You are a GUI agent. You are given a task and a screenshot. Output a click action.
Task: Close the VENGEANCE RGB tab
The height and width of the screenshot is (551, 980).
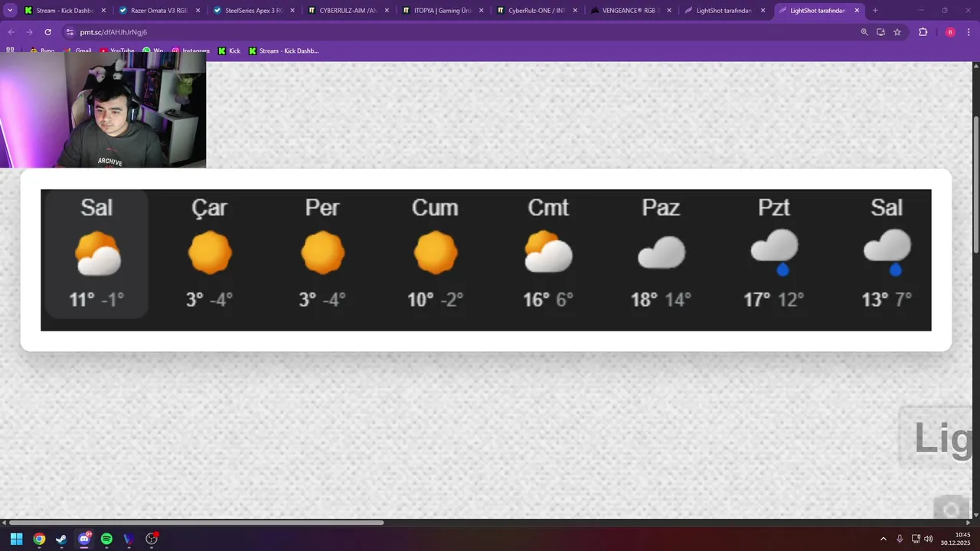pyautogui.click(x=669, y=11)
